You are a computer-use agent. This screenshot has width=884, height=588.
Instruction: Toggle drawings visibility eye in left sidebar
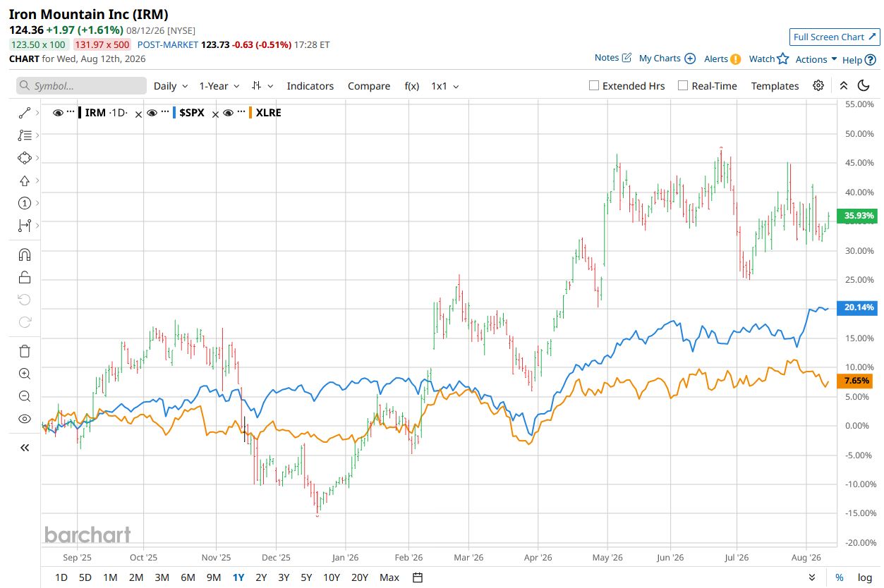point(25,419)
